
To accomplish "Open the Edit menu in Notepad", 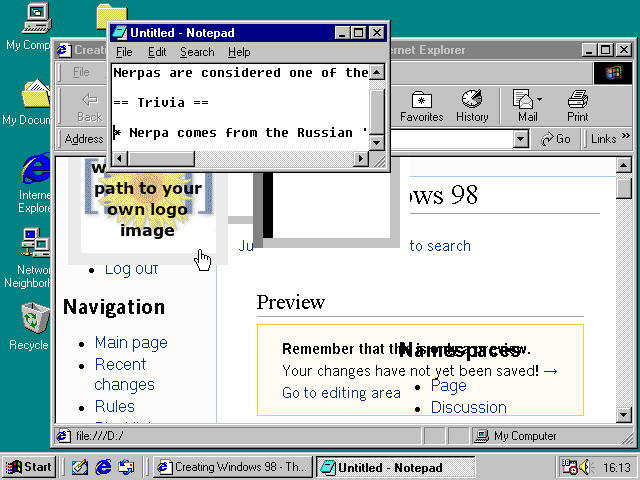I will (x=157, y=52).
